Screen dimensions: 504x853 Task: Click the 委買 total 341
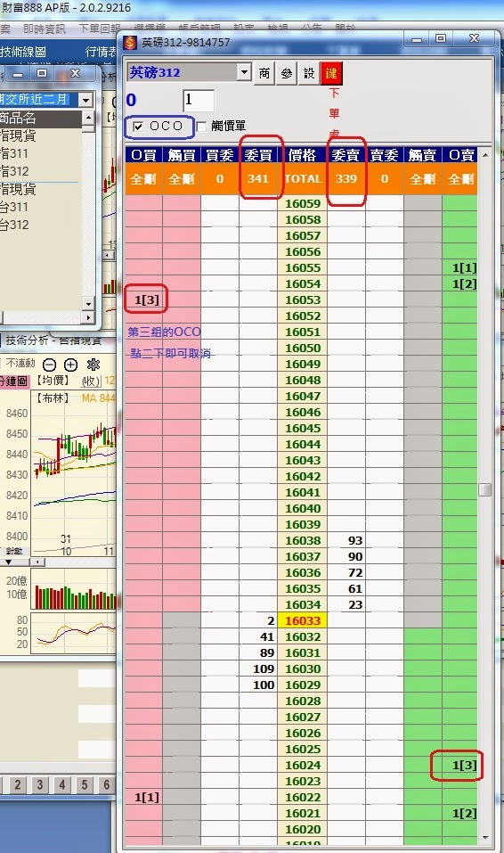coord(258,179)
